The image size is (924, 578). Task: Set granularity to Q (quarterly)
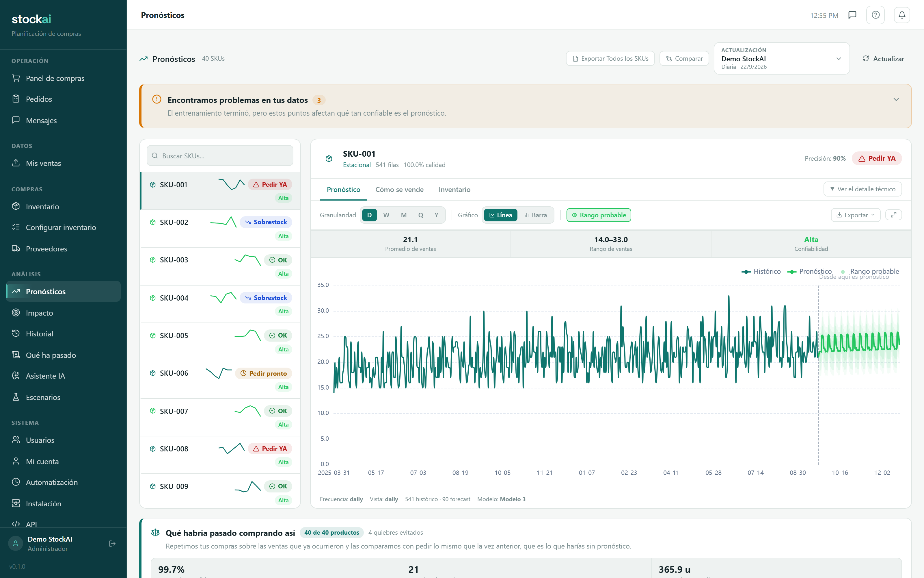click(x=420, y=215)
